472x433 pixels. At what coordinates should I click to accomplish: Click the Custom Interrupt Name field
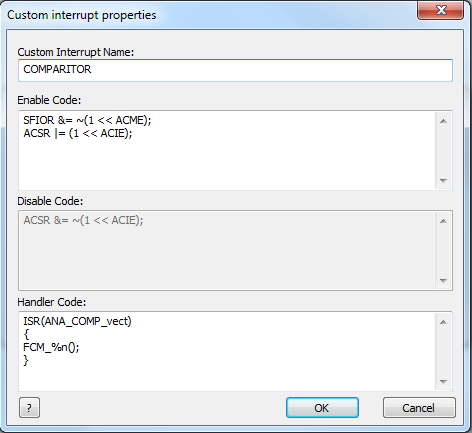[x=235, y=70]
